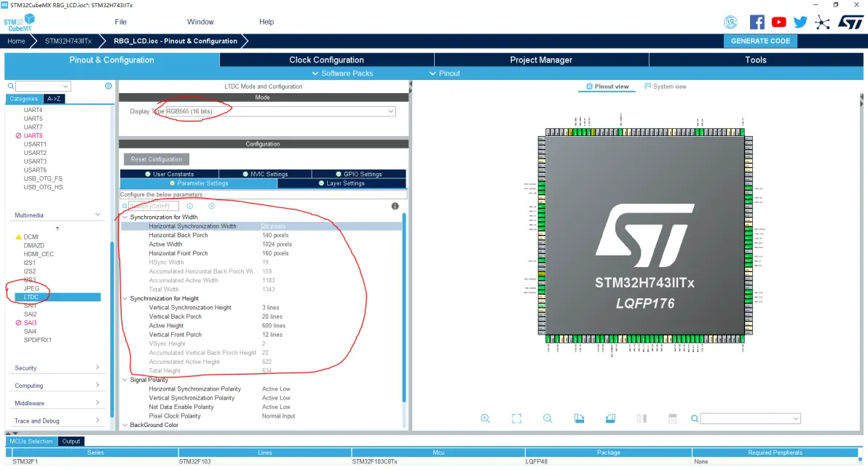Open the Layer Settings tab

tap(342, 183)
